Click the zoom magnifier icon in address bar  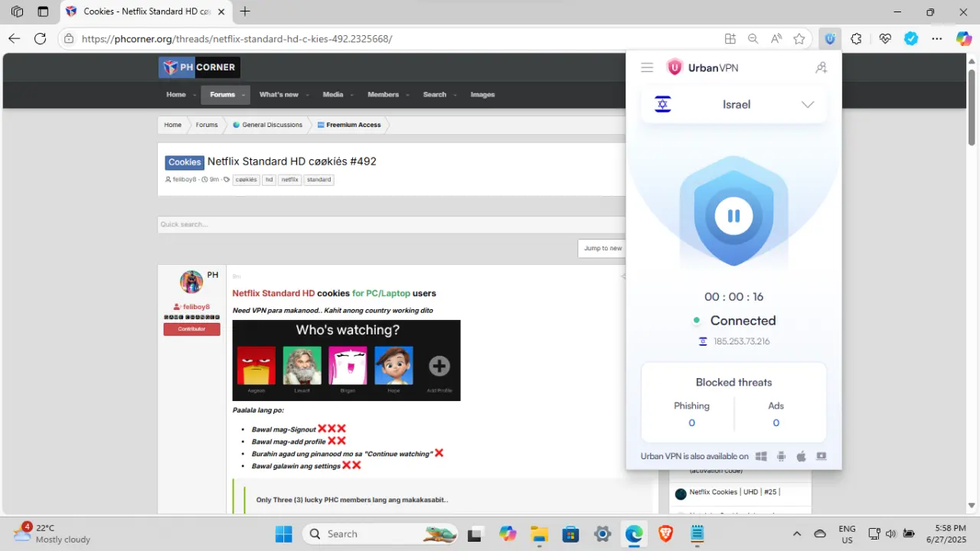[x=753, y=38]
